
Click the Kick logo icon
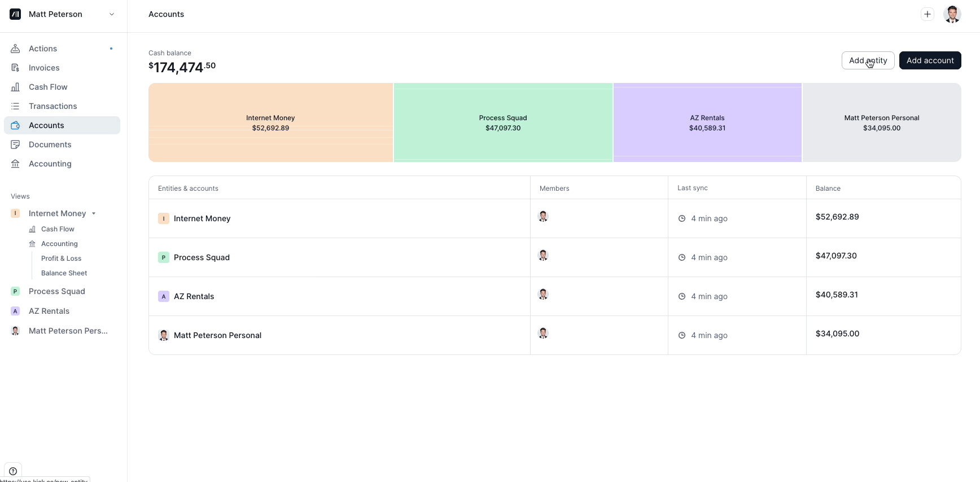(x=15, y=14)
